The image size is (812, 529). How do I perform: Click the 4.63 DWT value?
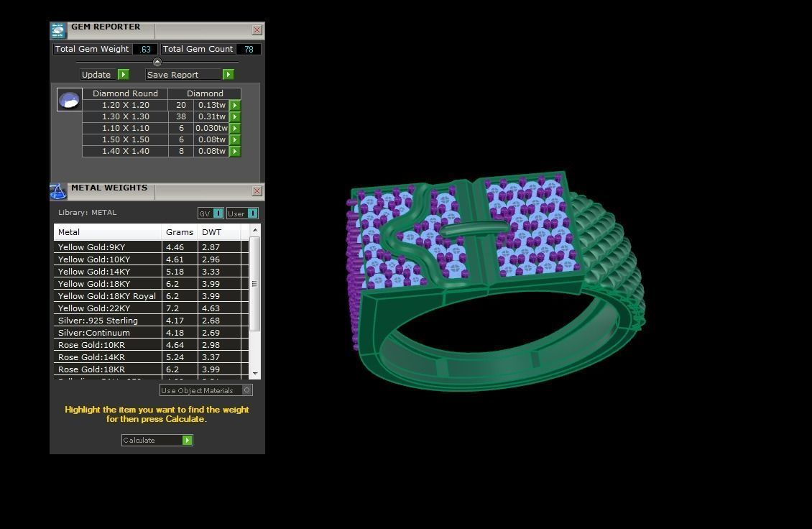coord(211,308)
